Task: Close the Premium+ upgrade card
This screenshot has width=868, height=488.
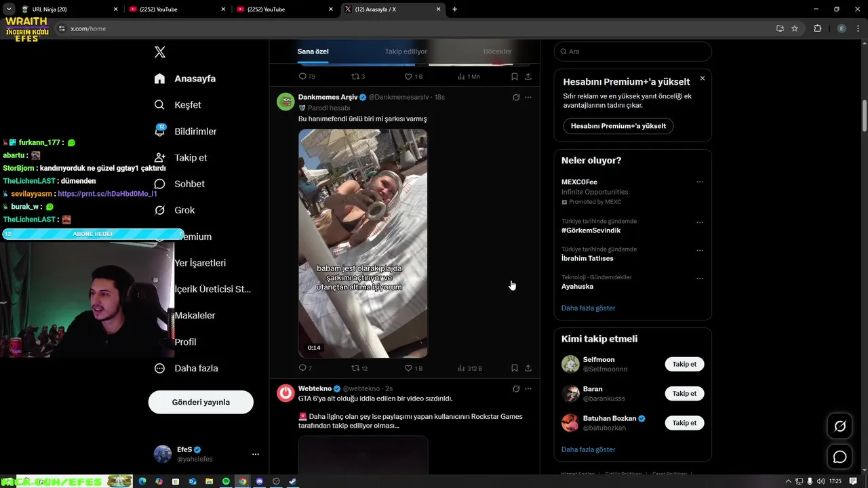Action: (x=703, y=79)
